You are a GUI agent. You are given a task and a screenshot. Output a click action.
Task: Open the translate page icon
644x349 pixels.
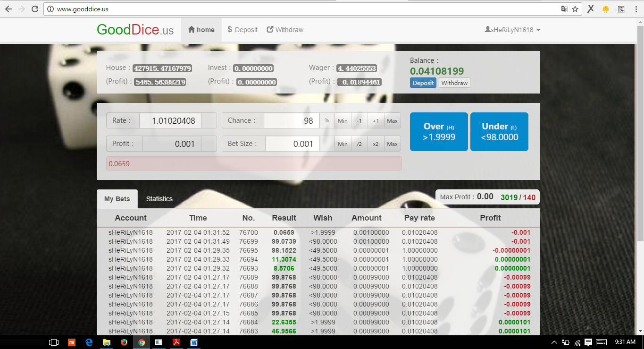(x=564, y=9)
